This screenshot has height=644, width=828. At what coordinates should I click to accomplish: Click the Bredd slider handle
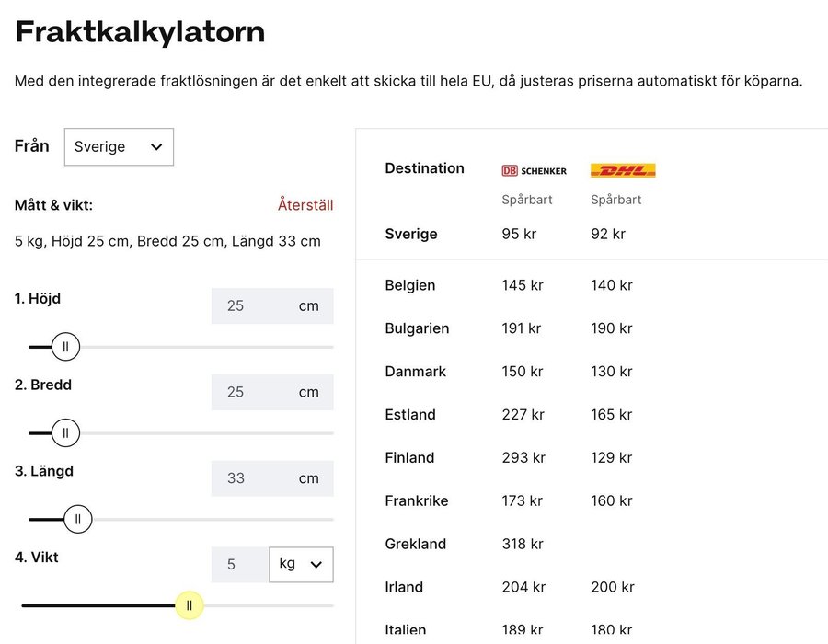click(x=65, y=432)
